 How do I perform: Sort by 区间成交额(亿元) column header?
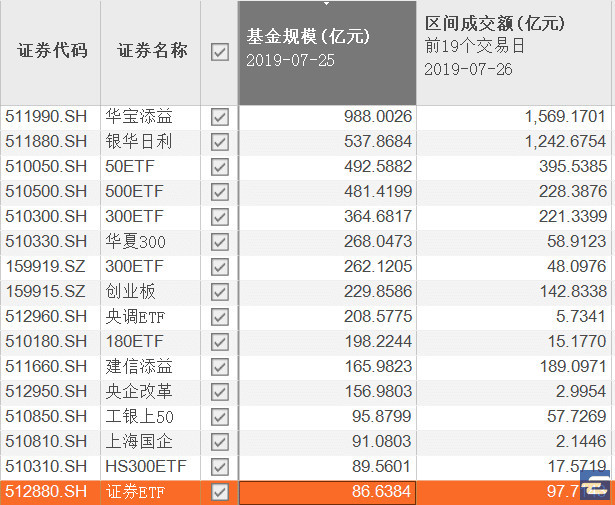(x=515, y=53)
